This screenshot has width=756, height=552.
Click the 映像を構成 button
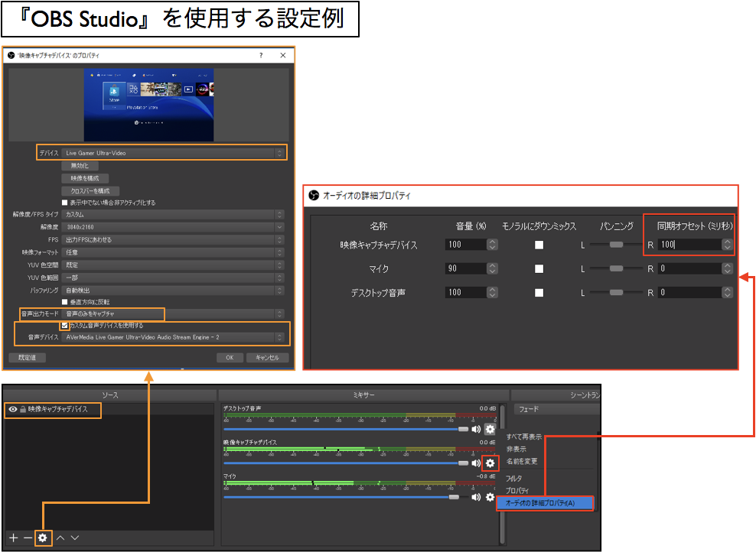pos(85,178)
